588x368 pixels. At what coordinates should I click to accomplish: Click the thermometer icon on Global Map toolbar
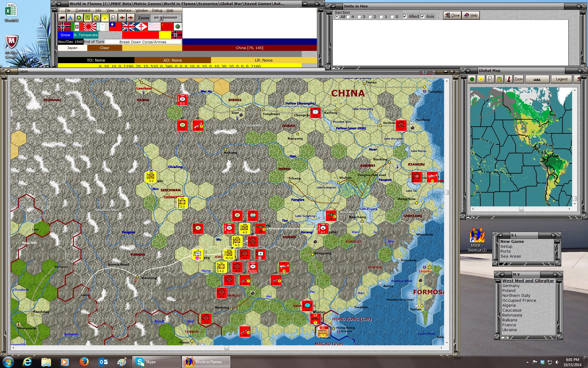coord(508,79)
